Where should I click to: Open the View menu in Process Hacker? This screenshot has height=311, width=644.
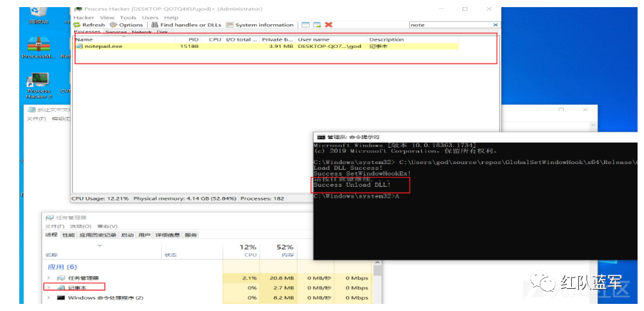point(107,18)
